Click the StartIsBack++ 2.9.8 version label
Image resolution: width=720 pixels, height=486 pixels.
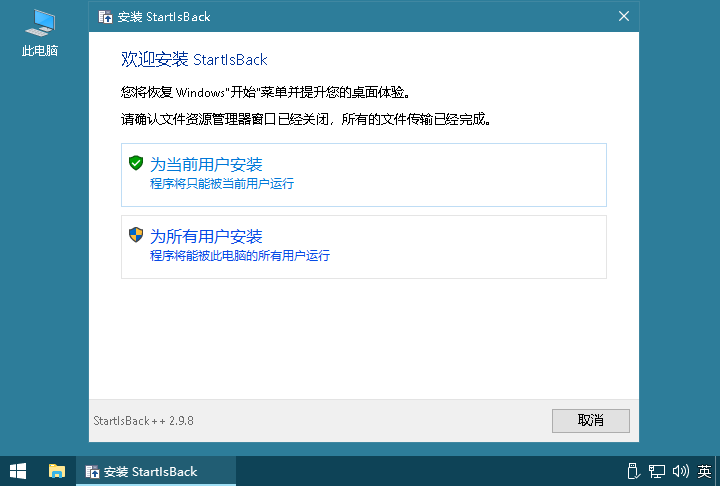(143, 421)
